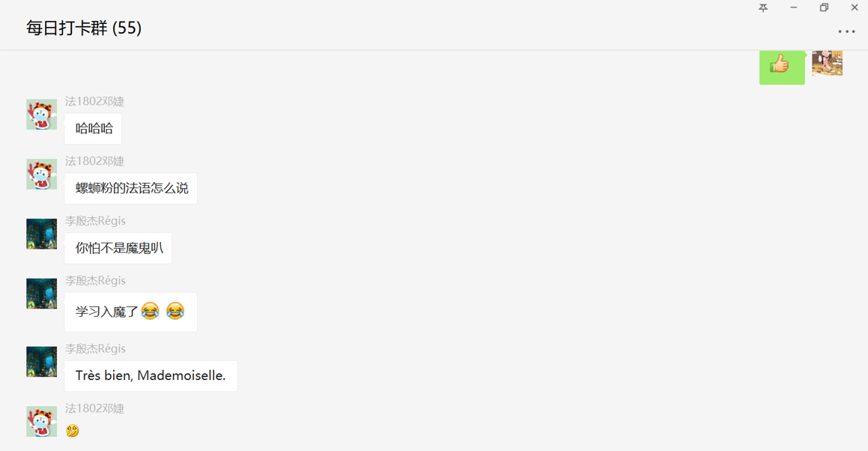The image size is (868, 451).
Task: Maximize or restore the chat window
Action: pos(824,7)
